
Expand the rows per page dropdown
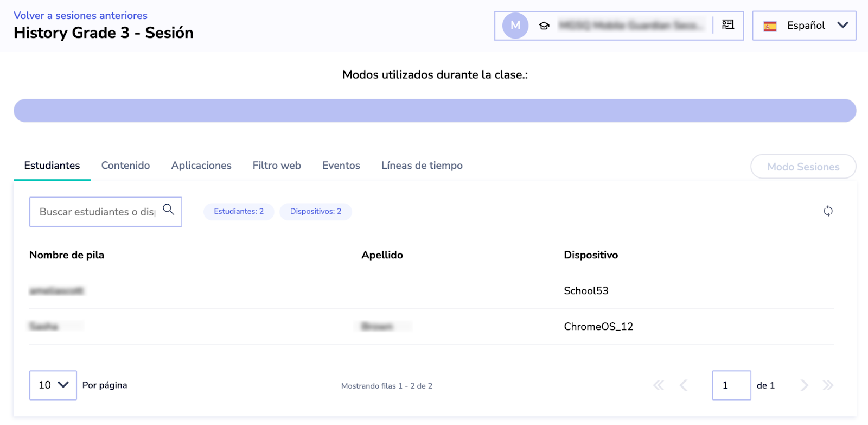point(53,385)
